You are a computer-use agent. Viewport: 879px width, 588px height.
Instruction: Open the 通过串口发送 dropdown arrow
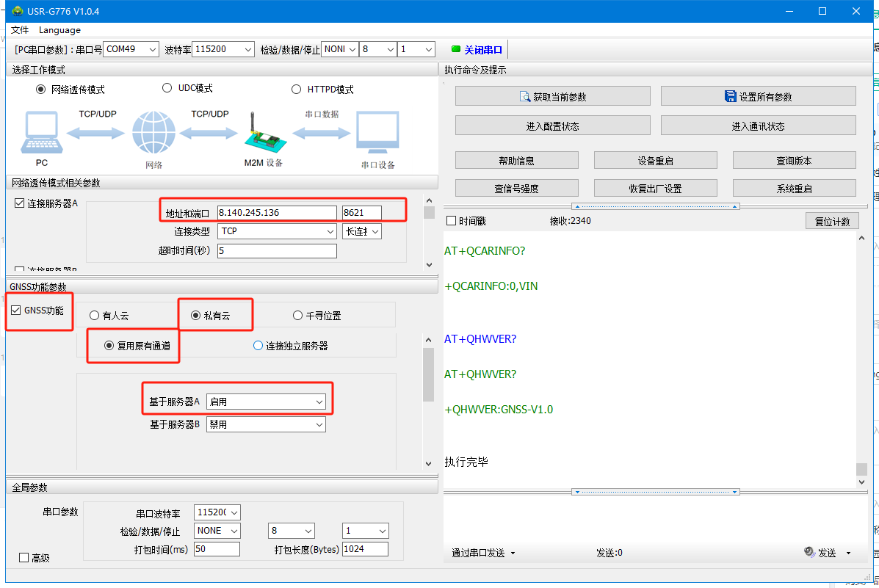[x=513, y=553]
